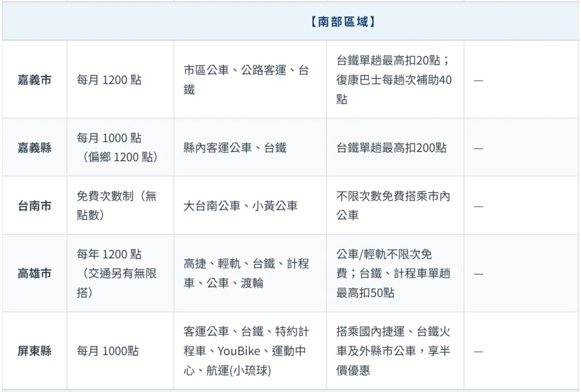The height and width of the screenshot is (392, 581).
Task: Click the 每年 1200 點 points cell
Action: [116, 273]
